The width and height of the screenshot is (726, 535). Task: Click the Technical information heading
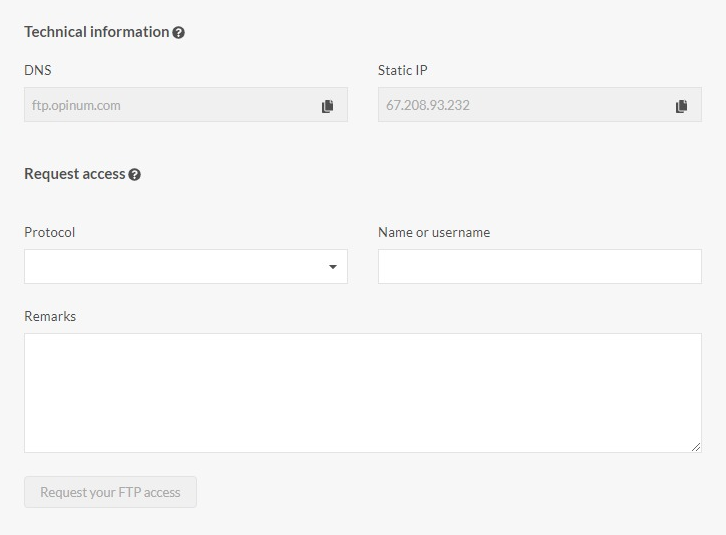click(x=96, y=32)
